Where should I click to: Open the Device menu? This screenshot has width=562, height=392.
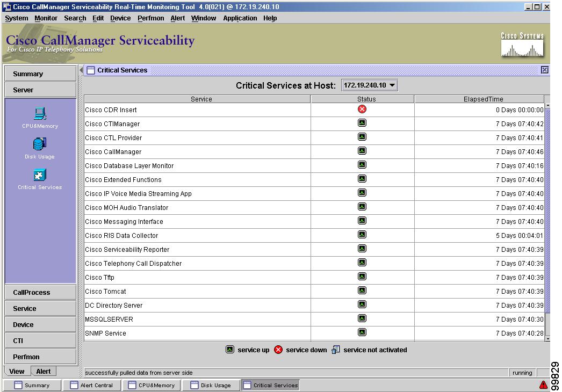[x=120, y=18]
